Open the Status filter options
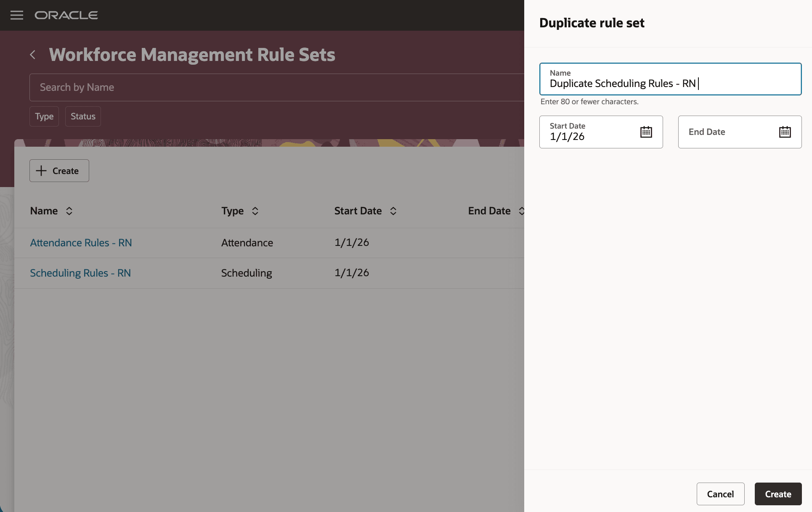Screen dimensions: 812x512 [x=82, y=116]
